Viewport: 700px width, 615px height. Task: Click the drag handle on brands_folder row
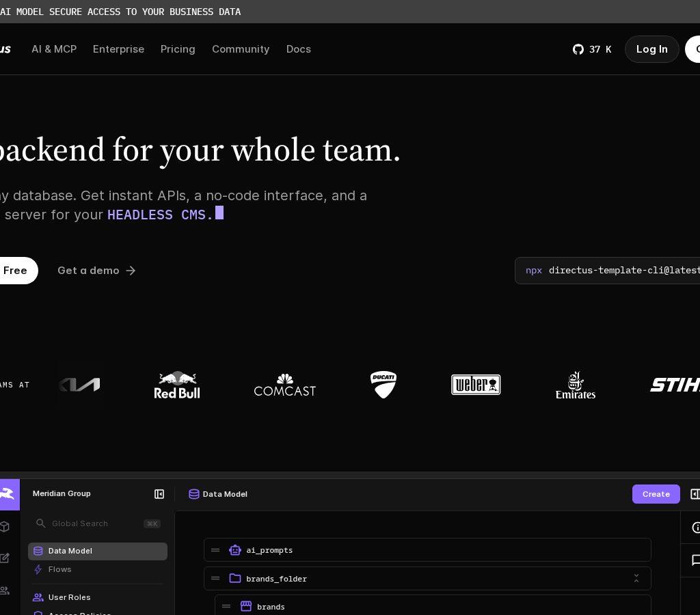click(x=215, y=578)
